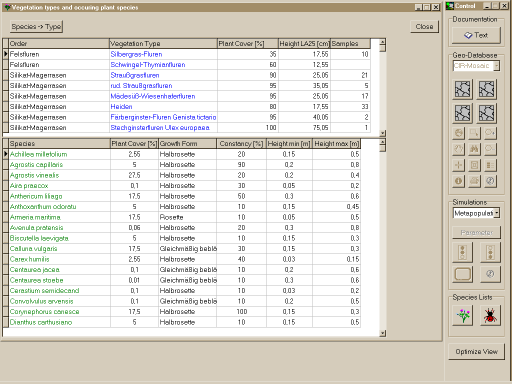Click the Growth Form column header
Screen dimensions: 512x384
(x=187, y=144)
